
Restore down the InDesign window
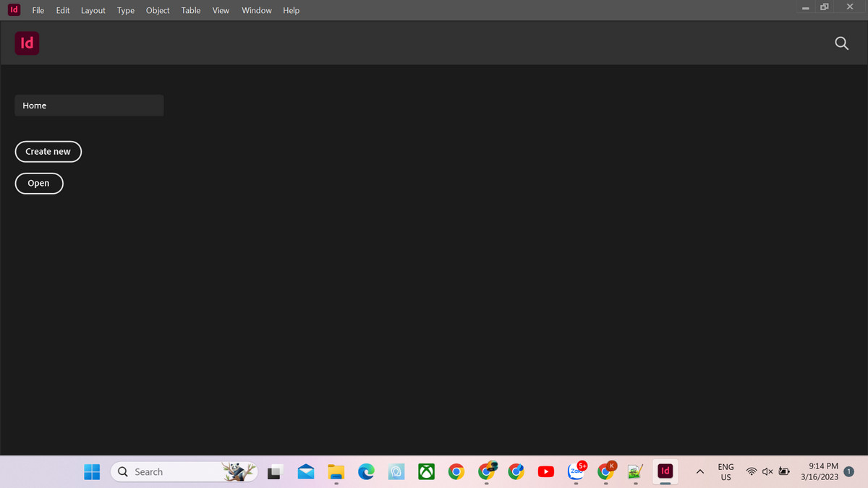[x=825, y=7]
